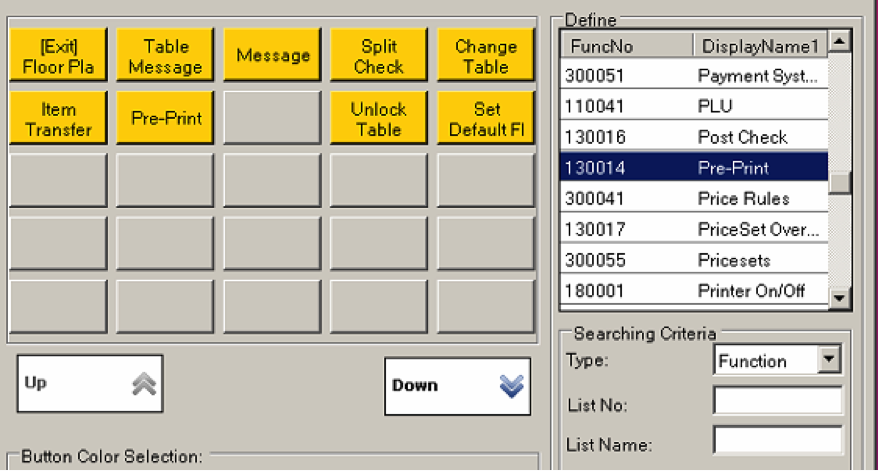Select the Payment Syst... row
This screenshot has height=471, width=879.
pyautogui.click(x=695, y=76)
